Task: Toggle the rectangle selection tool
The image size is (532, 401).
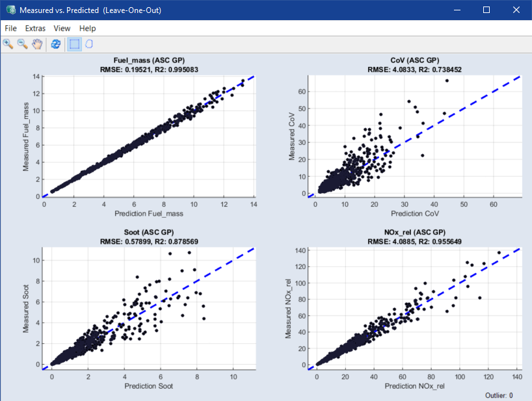Action: point(75,44)
